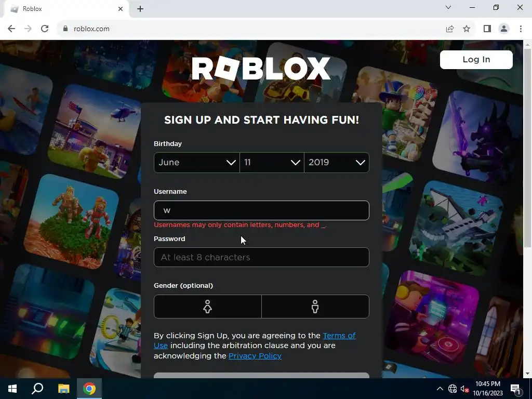The height and width of the screenshot is (399, 532).
Task: Click the Gender (optional) label
Action: 183,286
